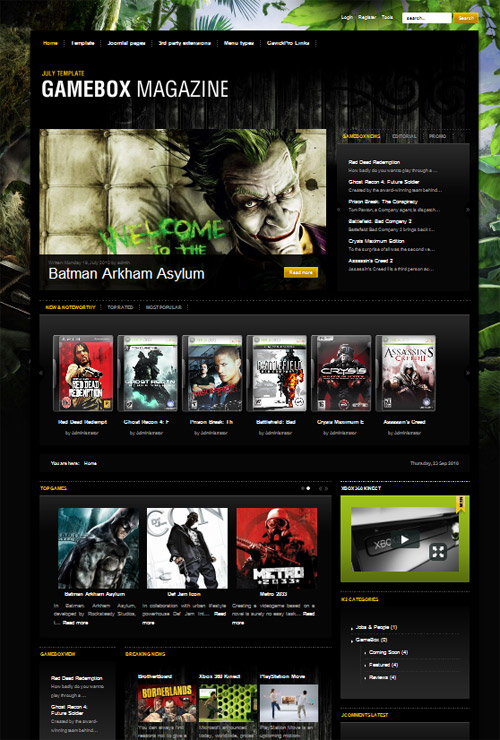500x740 pixels.
Task: Click Read more on Batman banner
Action: tap(301, 272)
